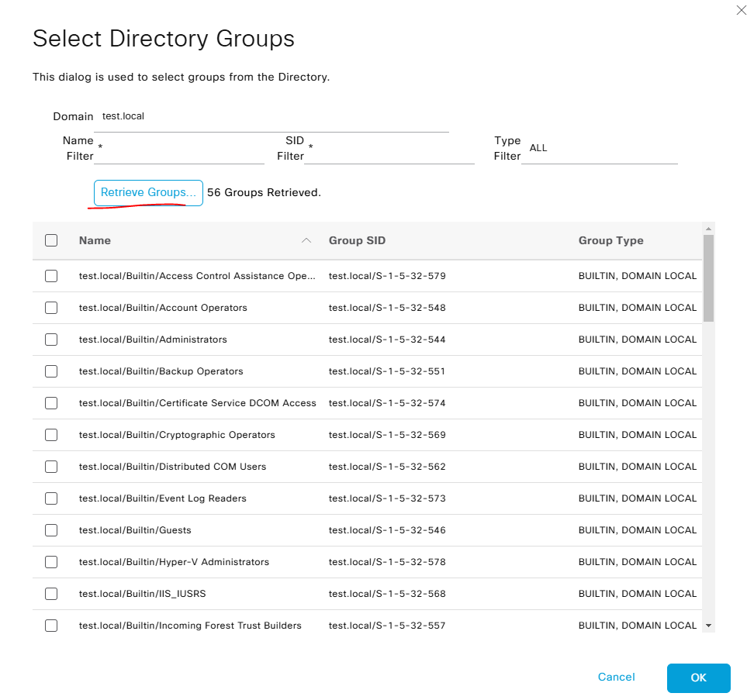Viewport: 747px width, 700px height.
Task: Click SID test.local/S-1-5-32-548
Action: coord(387,308)
